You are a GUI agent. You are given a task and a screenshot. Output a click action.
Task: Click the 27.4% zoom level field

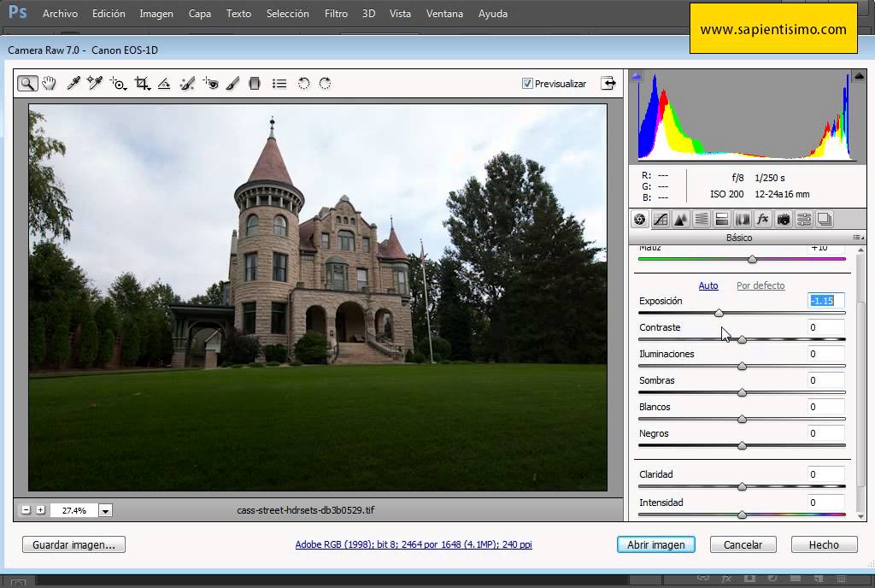coord(74,510)
